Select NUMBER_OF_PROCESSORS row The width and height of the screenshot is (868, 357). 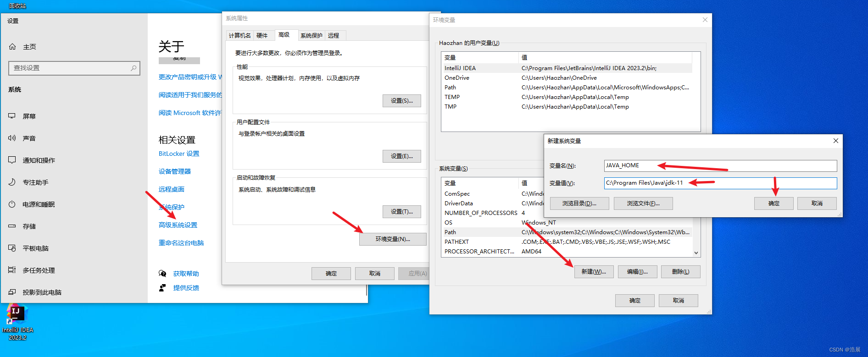493,213
